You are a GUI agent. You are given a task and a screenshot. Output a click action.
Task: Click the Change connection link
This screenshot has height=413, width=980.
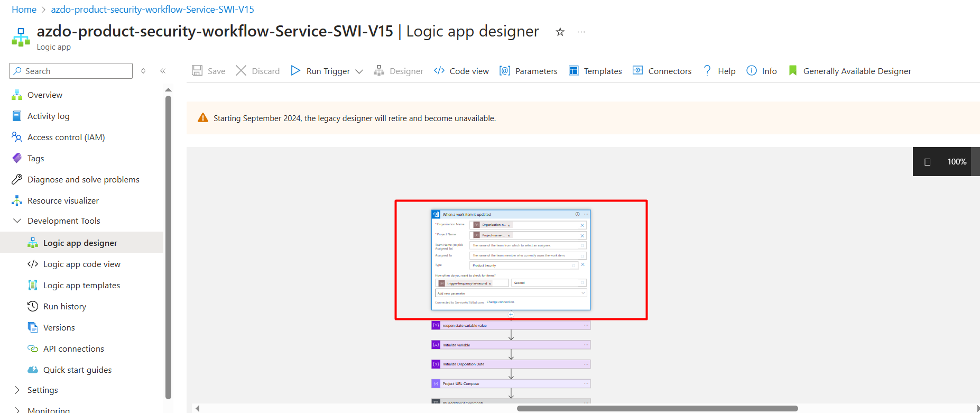[500, 302]
